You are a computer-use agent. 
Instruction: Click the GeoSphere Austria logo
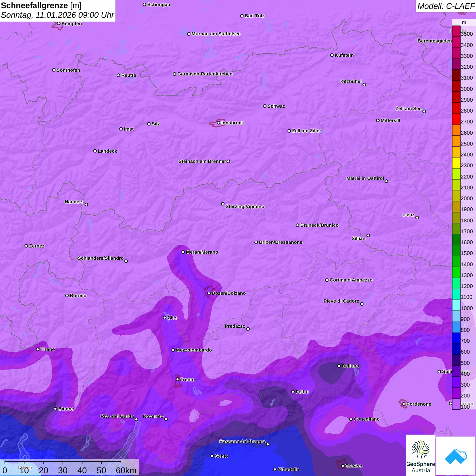tap(421, 455)
